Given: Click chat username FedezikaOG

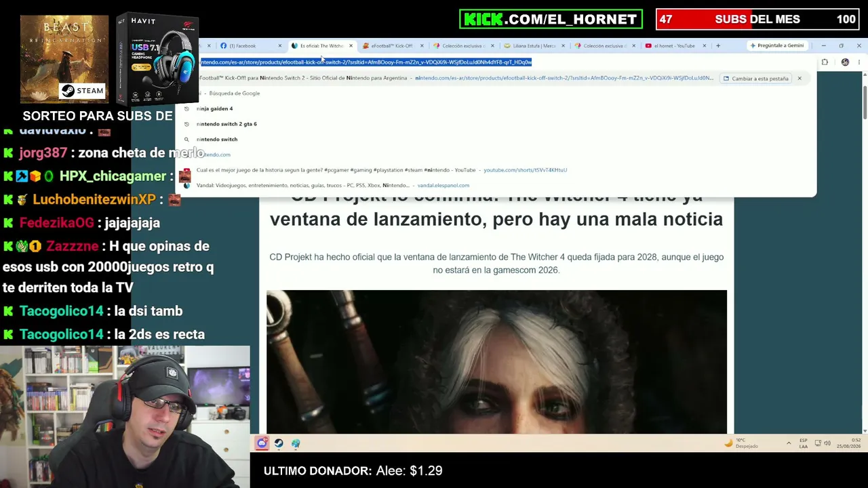Looking at the screenshot, I should 56,222.
